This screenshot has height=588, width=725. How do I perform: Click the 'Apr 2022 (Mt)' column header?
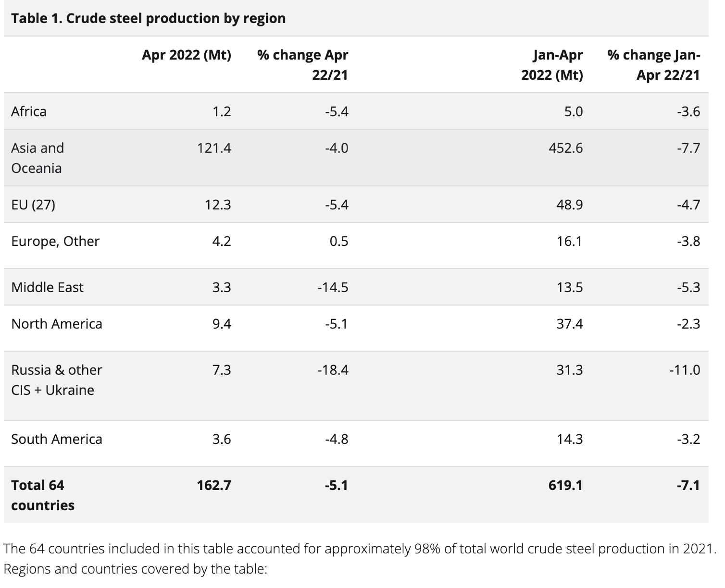[x=186, y=55]
